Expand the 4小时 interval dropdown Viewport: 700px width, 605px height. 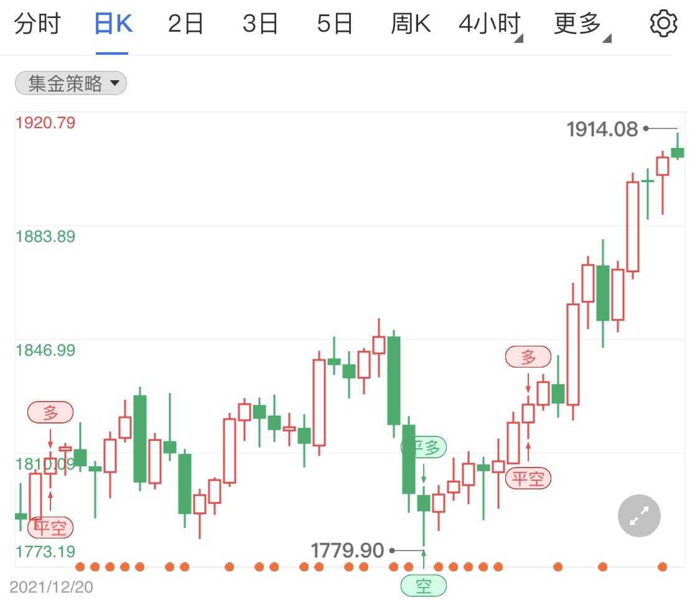click(491, 25)
